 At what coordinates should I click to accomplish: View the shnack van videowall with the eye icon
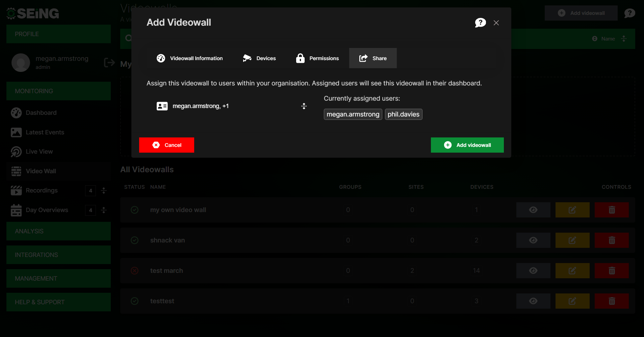pos(533,240)
